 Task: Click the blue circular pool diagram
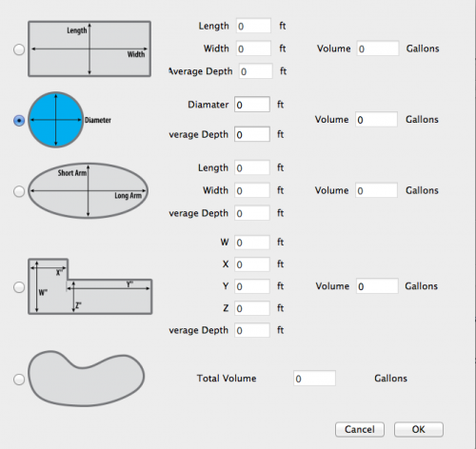tap(56, 120)
